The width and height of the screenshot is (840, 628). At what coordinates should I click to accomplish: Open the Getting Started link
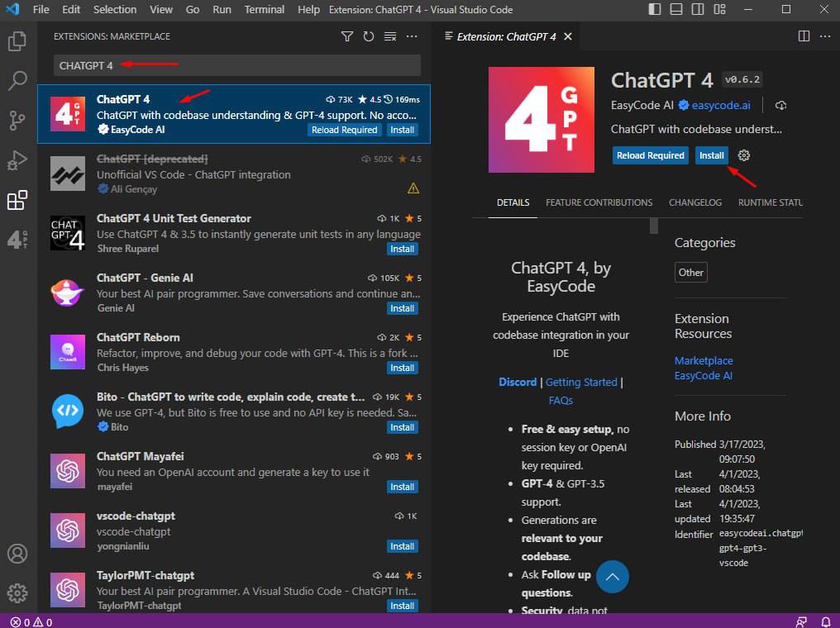point(581,382)
